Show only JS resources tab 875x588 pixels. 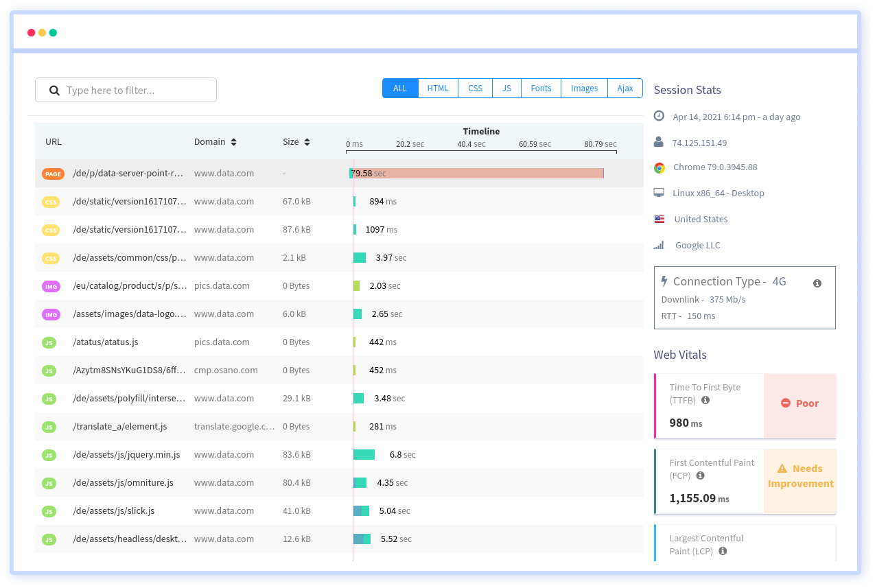(x=506, y=89)
